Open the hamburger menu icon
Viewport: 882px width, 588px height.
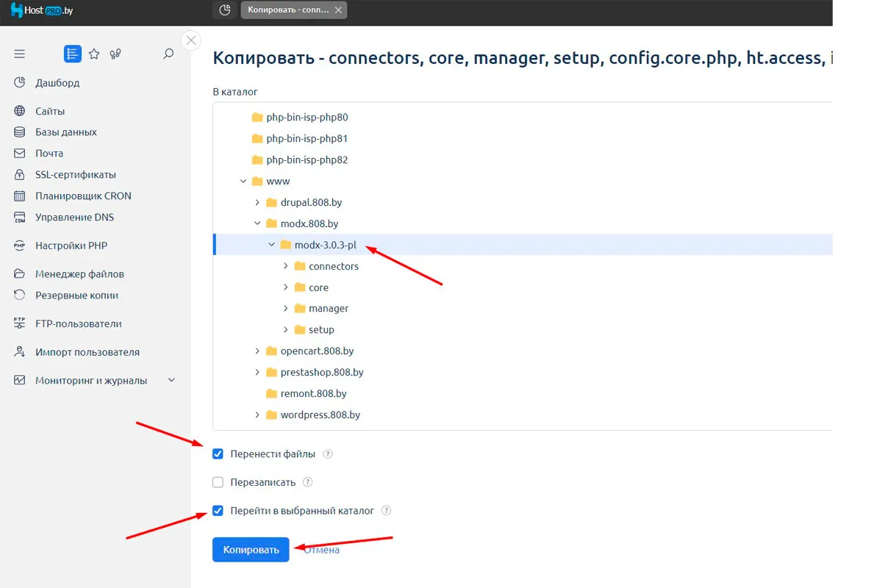click(20, 54)
